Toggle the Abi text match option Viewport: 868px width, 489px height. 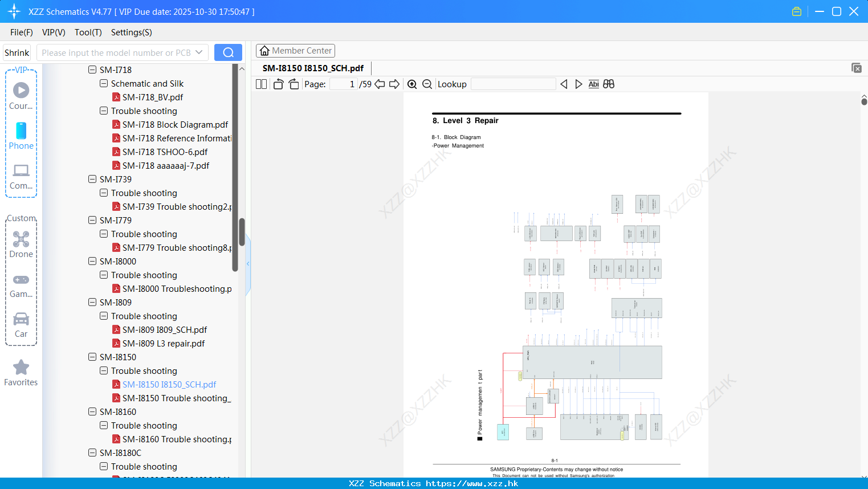593,84
